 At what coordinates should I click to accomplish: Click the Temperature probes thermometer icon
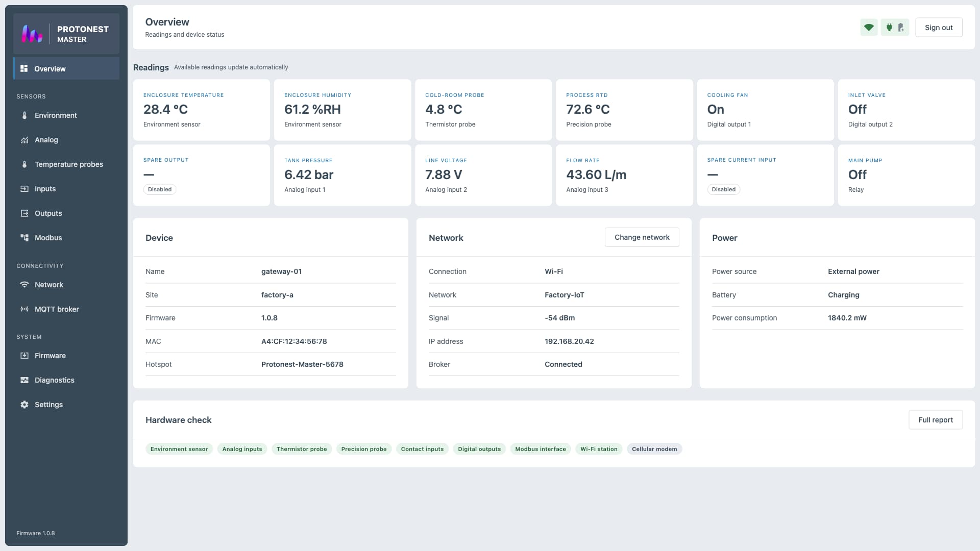pos(24,164)
